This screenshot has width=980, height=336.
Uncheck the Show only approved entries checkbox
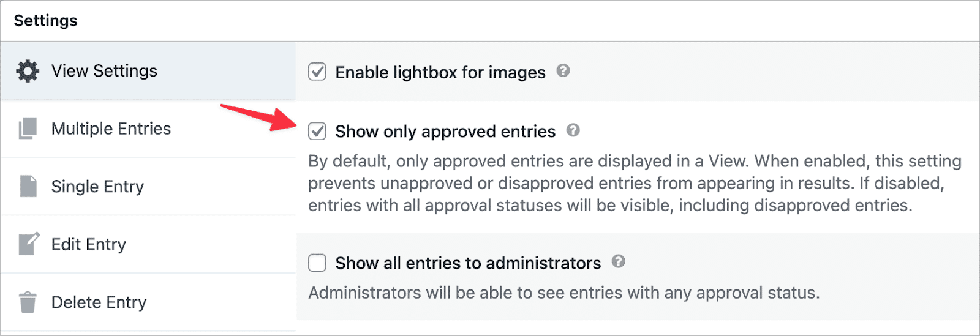pyautogui.click(x=317, y=131)
